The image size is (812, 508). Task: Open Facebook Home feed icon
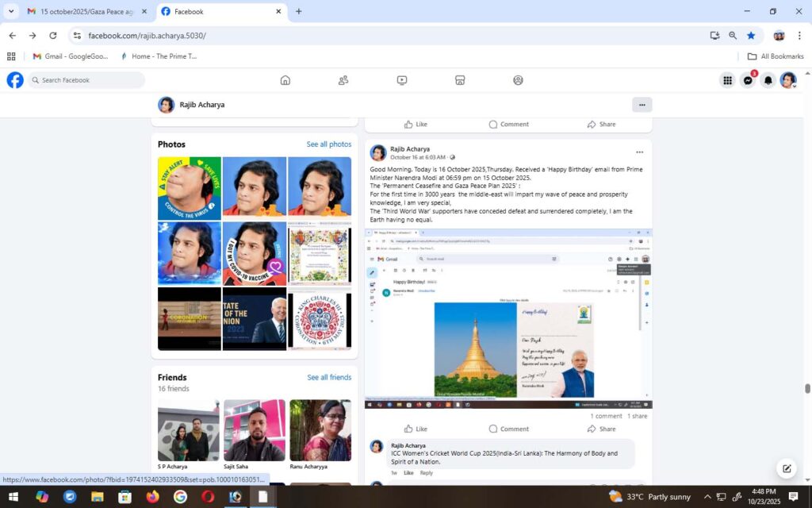(x=285, y=80)
